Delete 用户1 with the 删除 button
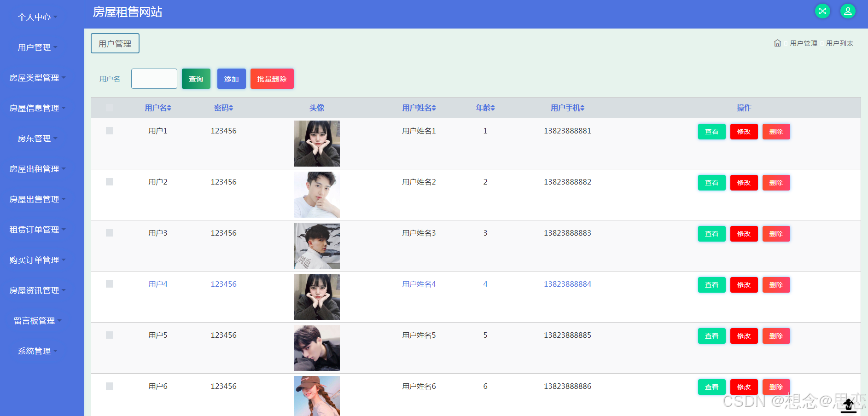Image resolution: width=868 pixels, height=416 pixels. pos(776,132)
